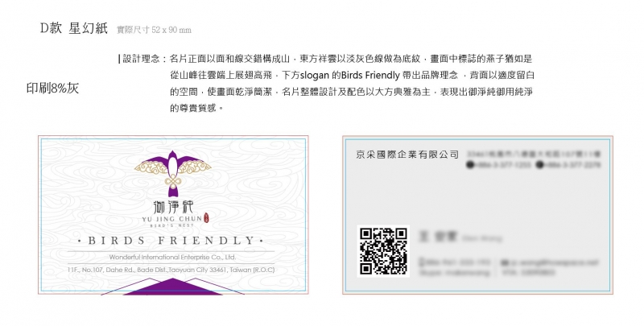Click the red seal stamp beside YU JING CHUN

[206, 218]
